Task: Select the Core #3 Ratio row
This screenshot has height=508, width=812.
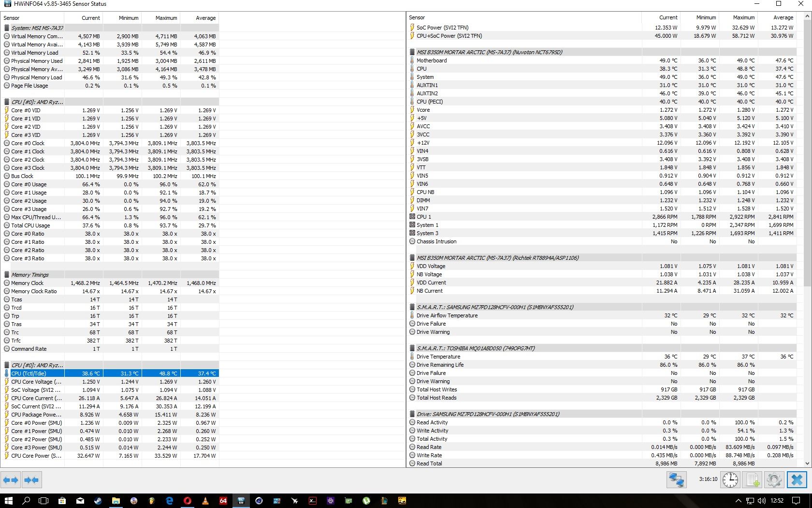Action: [111, 258]
